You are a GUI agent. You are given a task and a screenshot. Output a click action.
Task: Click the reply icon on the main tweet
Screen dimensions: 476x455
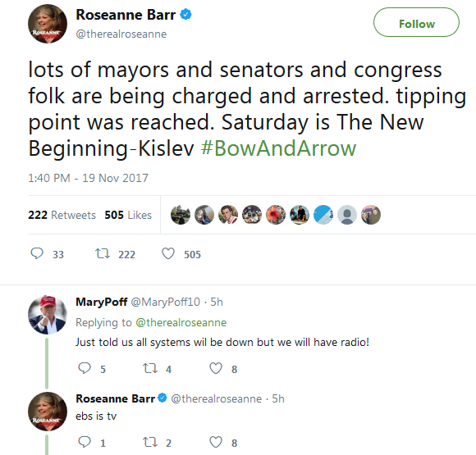37,253
